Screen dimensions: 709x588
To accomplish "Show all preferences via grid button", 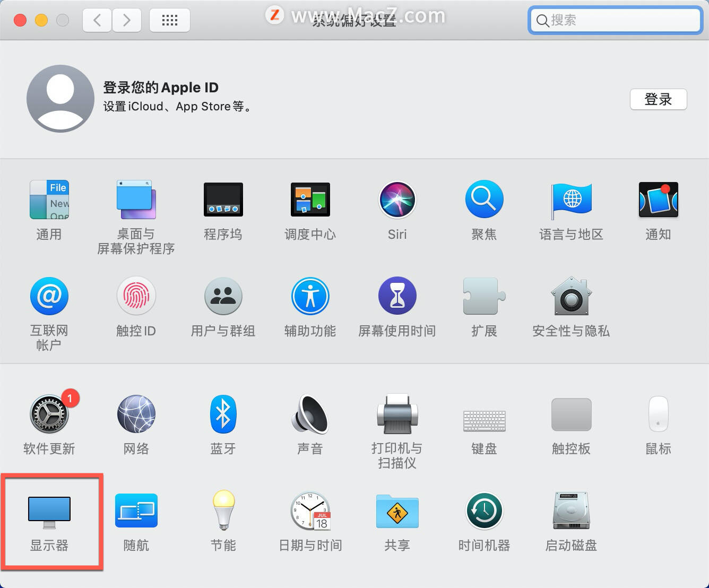I will click(x=170, y=20).
